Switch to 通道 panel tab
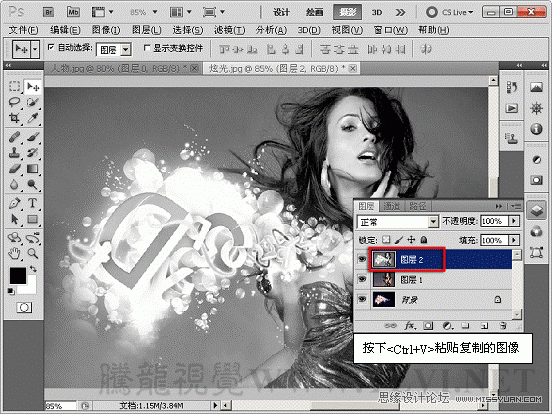The image size is (552, 414). pyautogui.click(x=391, y=206)
